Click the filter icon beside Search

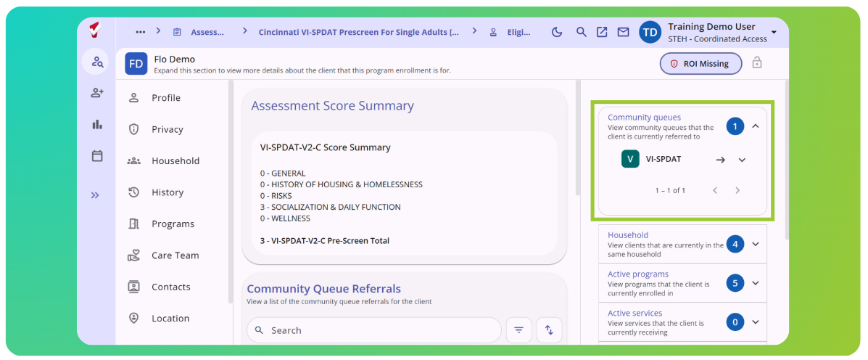tap(518, 330)
